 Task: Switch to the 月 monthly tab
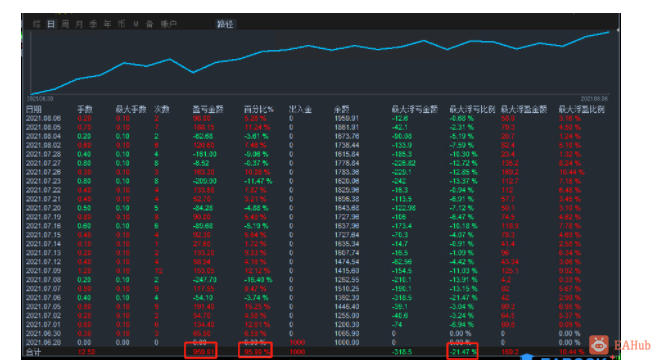79,24
